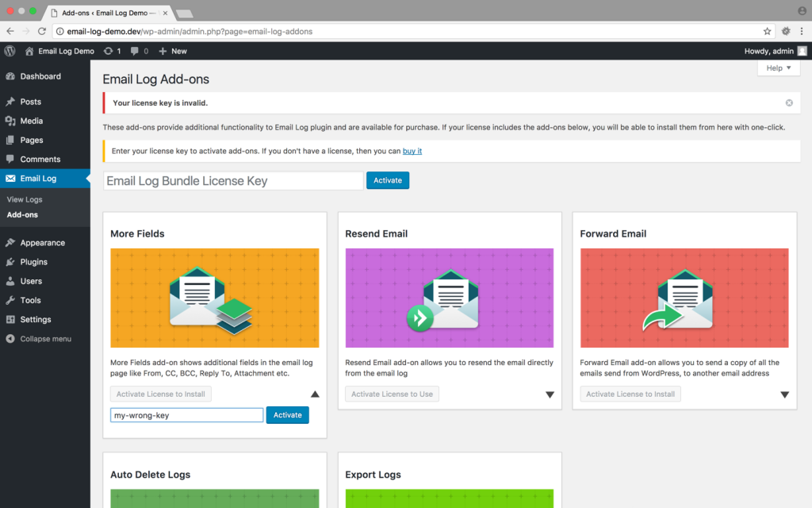Click Forward Email 'Activate License to Install'
This screenshot has width=812, height=508.
[x=630, y=394]
